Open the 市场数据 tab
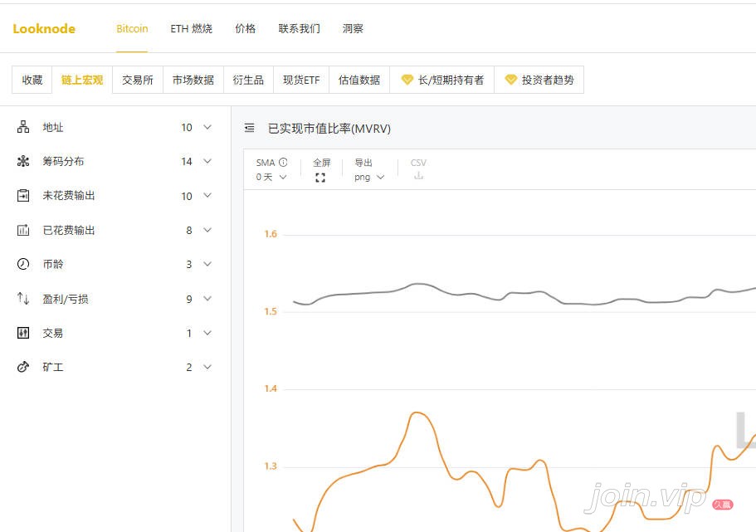The image size is (756, 532). (193, 80)
